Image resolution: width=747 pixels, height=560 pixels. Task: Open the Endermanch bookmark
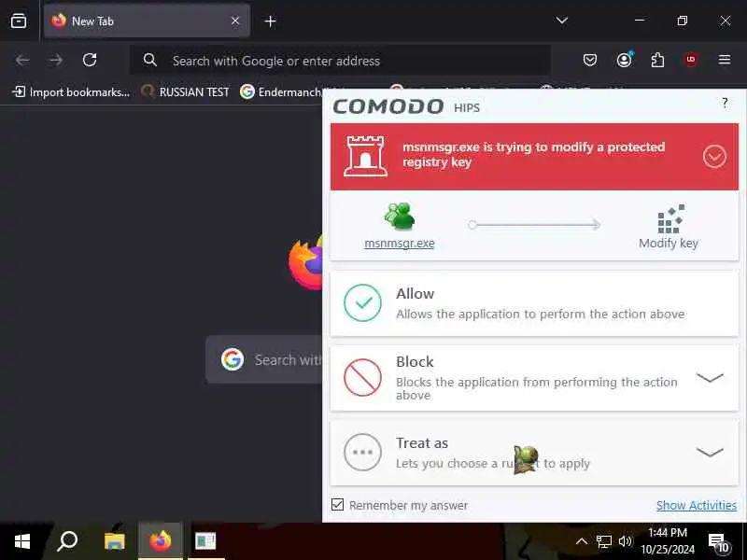[281, 91]
